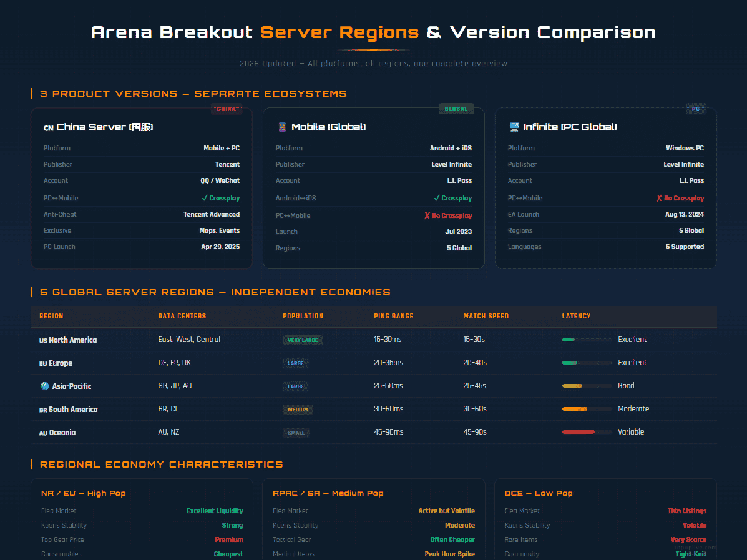Screen dimensions: 747x560
Task: Click the green check on China Server's Crossplay
Action: [x=204, y=198]
